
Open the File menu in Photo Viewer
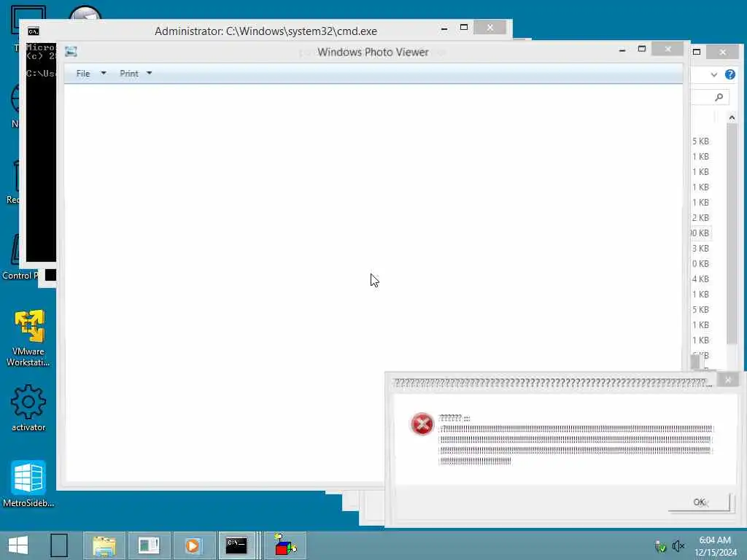83,74
